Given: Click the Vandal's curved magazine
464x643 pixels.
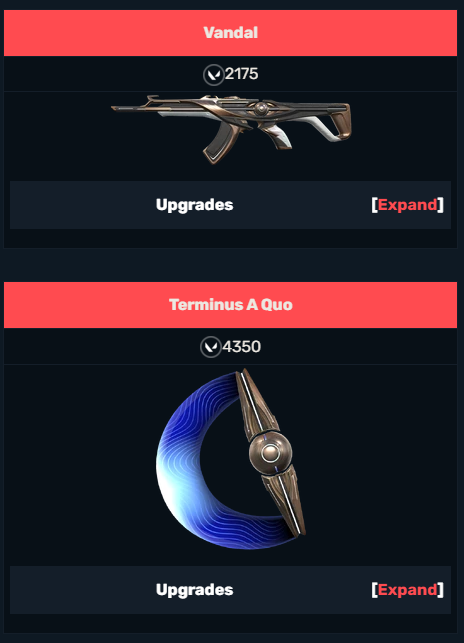Looking at the screenshot, I should click(x=219, y=141).
